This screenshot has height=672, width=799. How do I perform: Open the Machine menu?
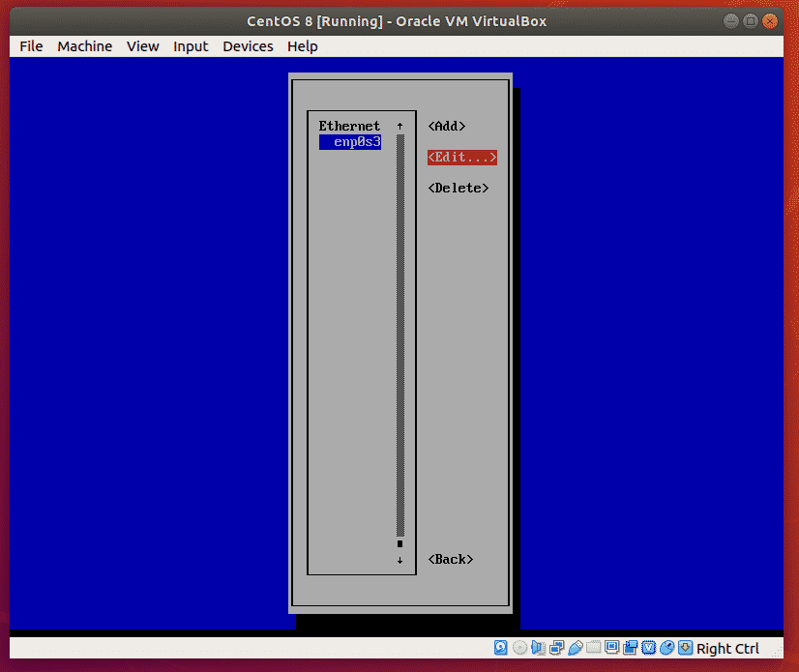pos(84,46)
